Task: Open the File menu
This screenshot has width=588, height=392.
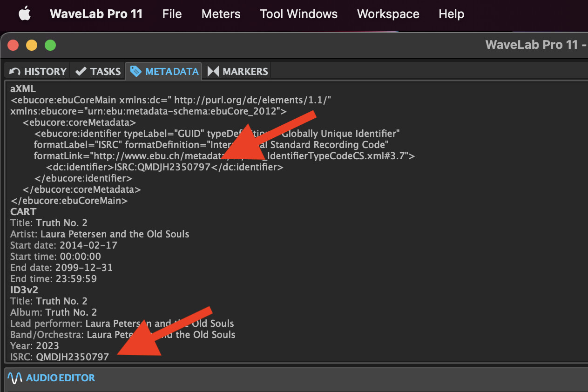Action: click(172, 14)
